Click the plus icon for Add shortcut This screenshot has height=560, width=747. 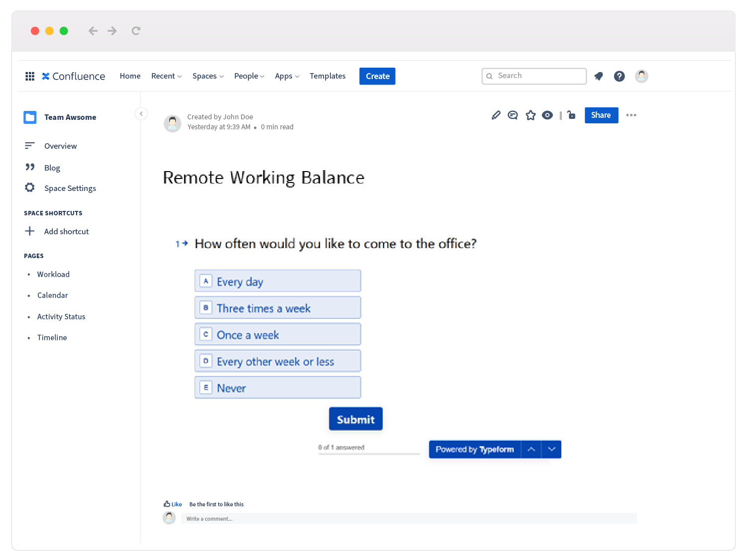pos(30,231)
